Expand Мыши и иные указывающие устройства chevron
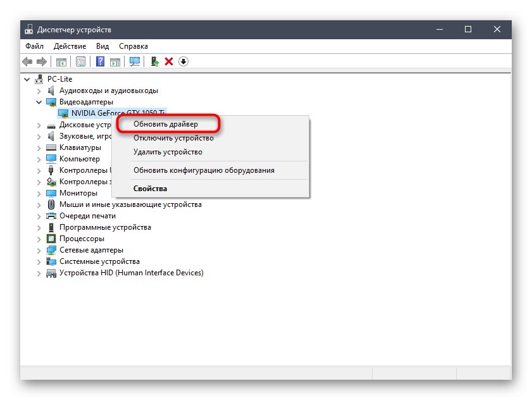This screenshot has width=532, height=400. (39, 205)
